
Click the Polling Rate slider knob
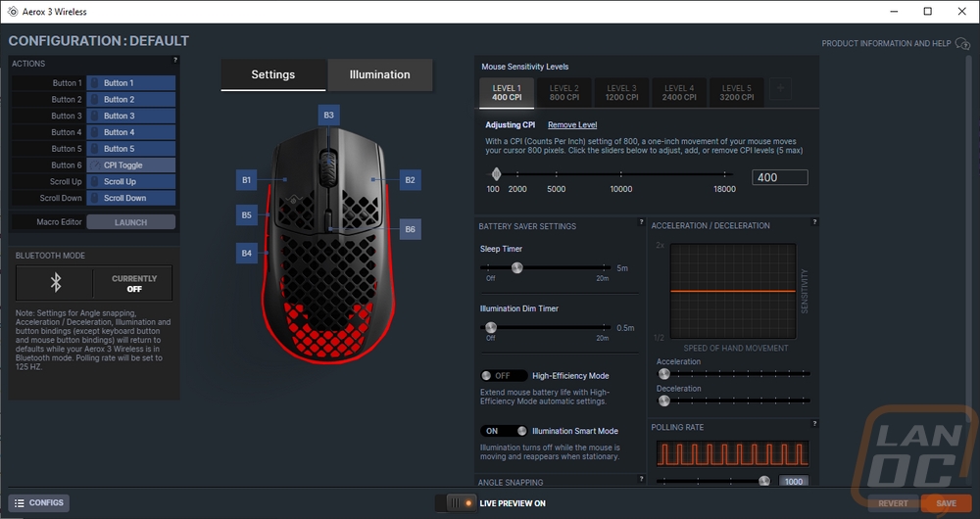pyautogui.click(x=764, y=481)
